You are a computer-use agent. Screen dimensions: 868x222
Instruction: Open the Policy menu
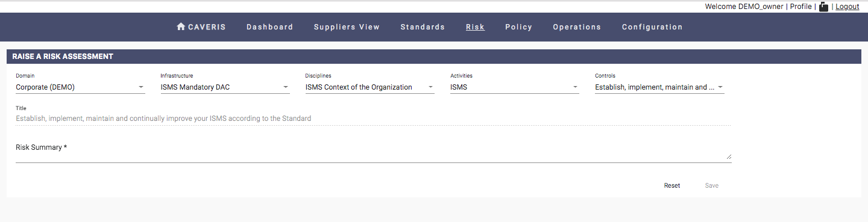tap(519, 27)
